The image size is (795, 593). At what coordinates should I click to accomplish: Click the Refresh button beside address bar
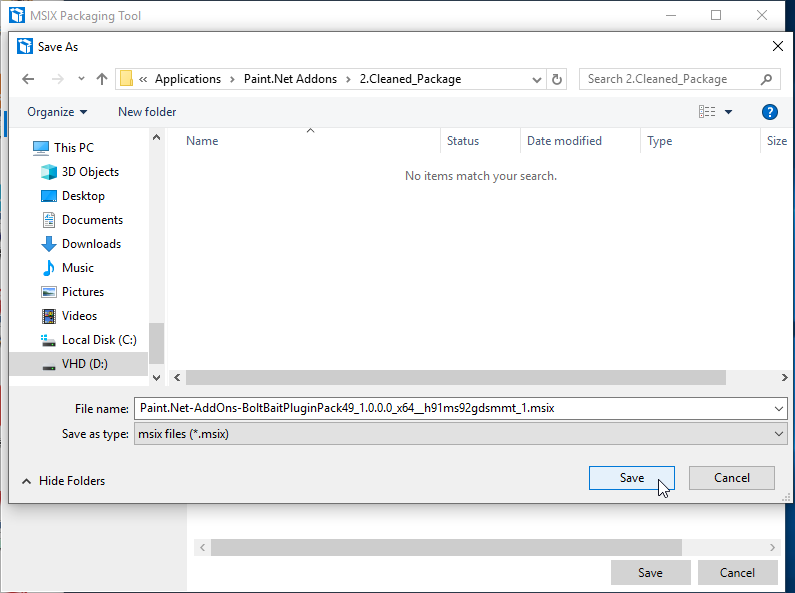pyautogui.click(x=557, y=79)
